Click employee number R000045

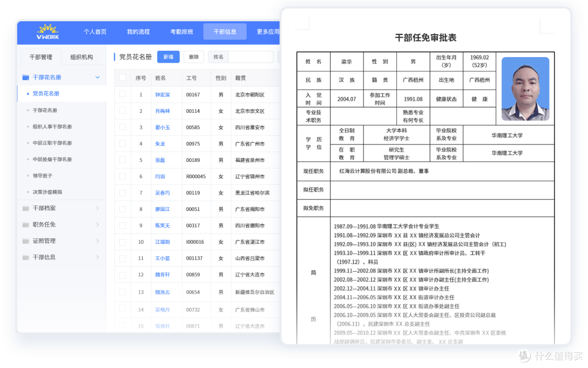click(x=196, y=177)
